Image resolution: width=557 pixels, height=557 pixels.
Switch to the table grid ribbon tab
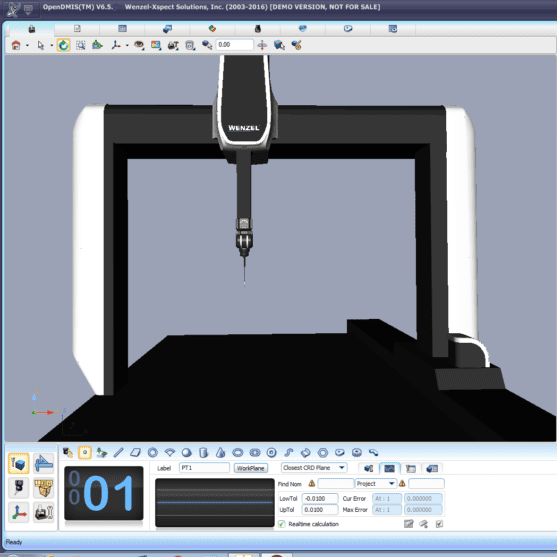click(x=122, y=29)
